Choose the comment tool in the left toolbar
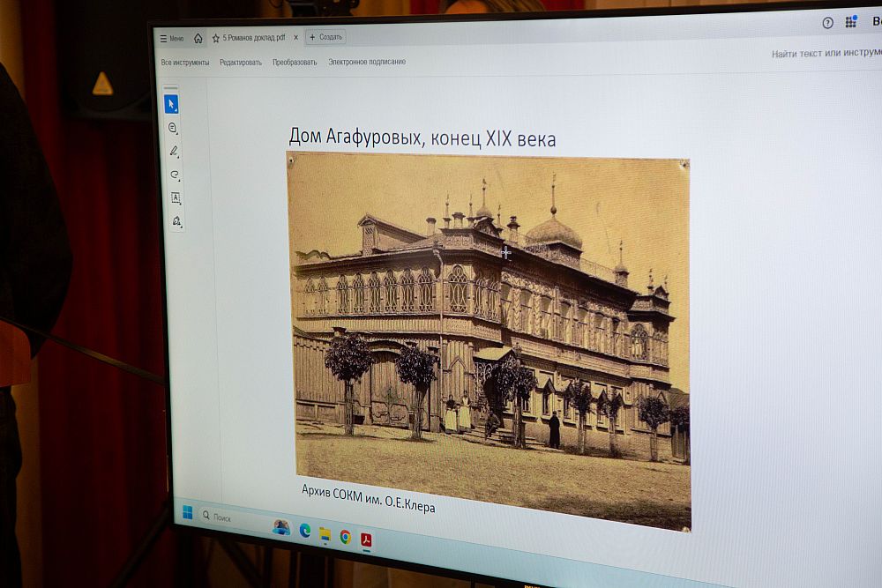This screenshot has height=588, width=882. [173, 129]
